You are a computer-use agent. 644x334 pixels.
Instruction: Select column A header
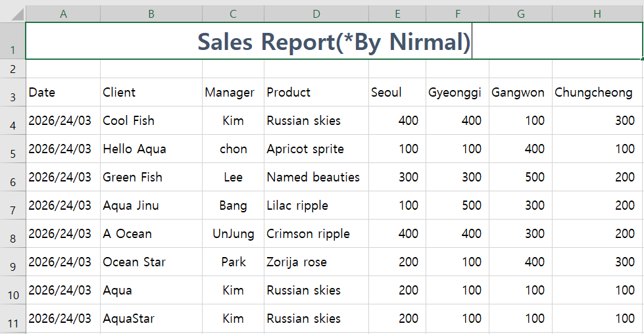pos(63,14)
